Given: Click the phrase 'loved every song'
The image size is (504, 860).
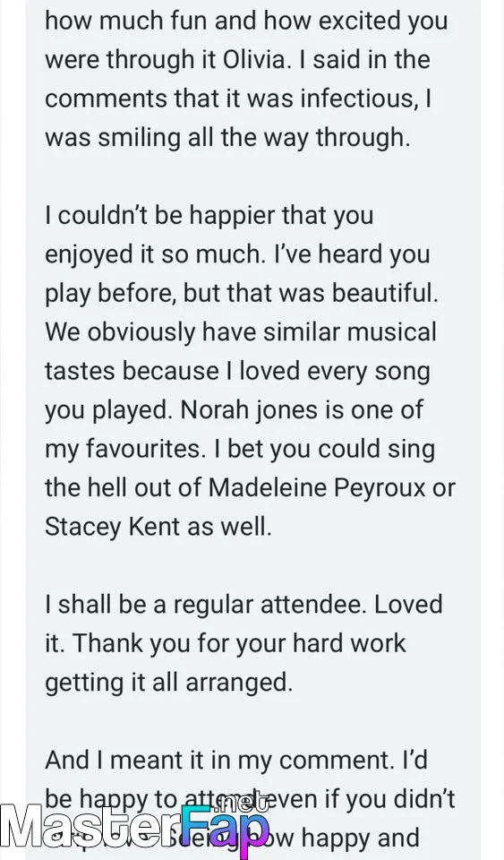Looking at the screenshot, I should (334, 371).
